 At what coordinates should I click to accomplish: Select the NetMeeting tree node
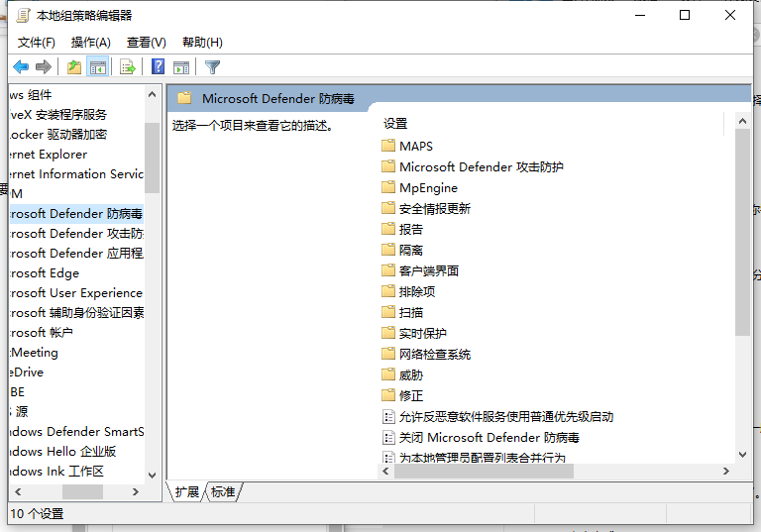[x=34, y=353]
